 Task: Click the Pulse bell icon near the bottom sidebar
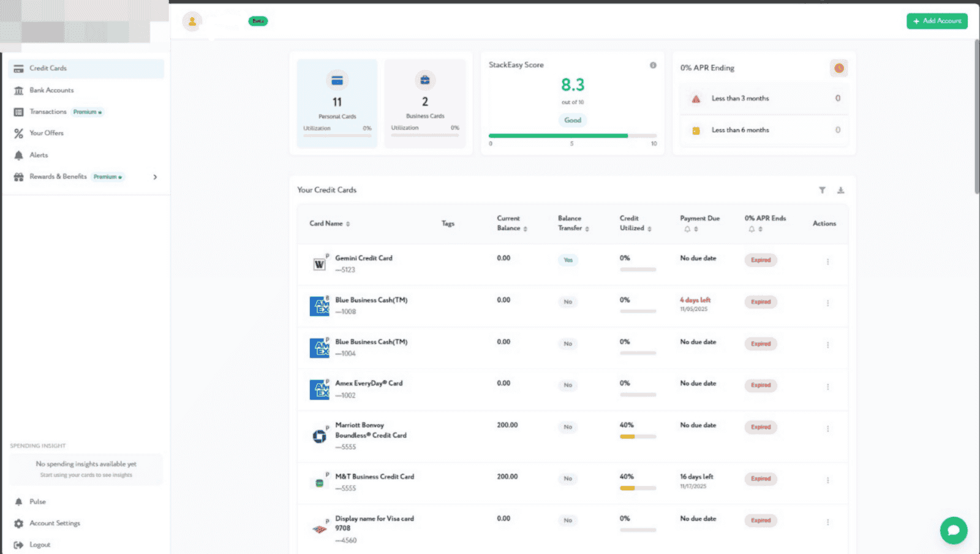pos(19,501)
